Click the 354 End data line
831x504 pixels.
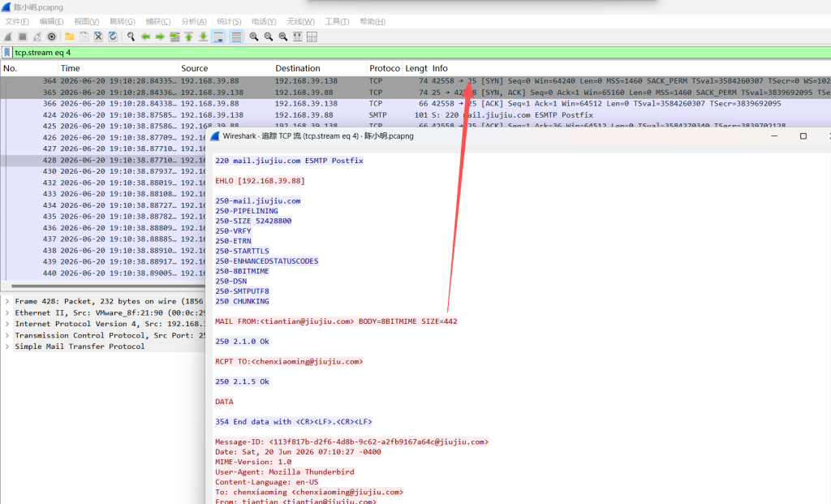294,422
